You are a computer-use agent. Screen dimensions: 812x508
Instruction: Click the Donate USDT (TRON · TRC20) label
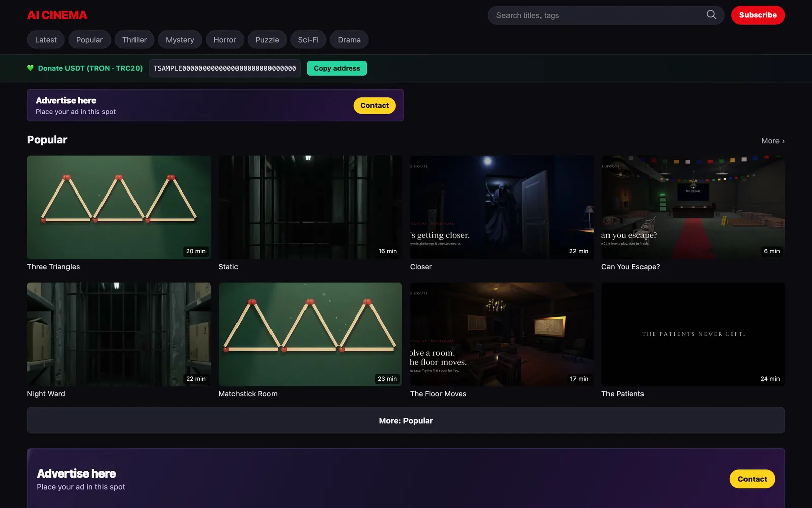pos(90,68)
